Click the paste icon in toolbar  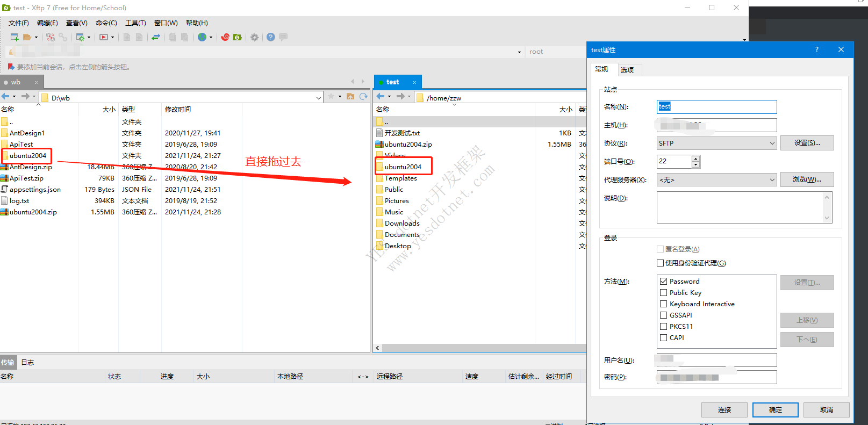click(x=185, y=37)
